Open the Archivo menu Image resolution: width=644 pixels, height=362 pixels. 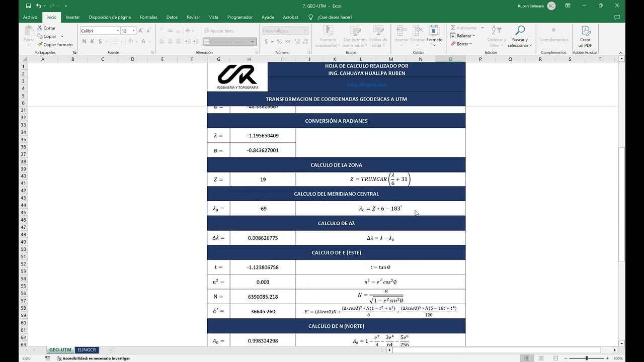point(30,17)
